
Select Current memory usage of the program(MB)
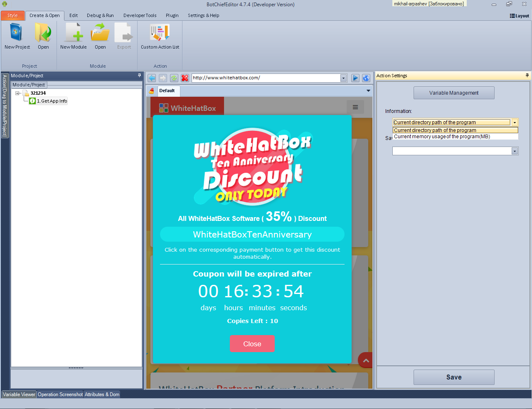[x=442, y=137]
